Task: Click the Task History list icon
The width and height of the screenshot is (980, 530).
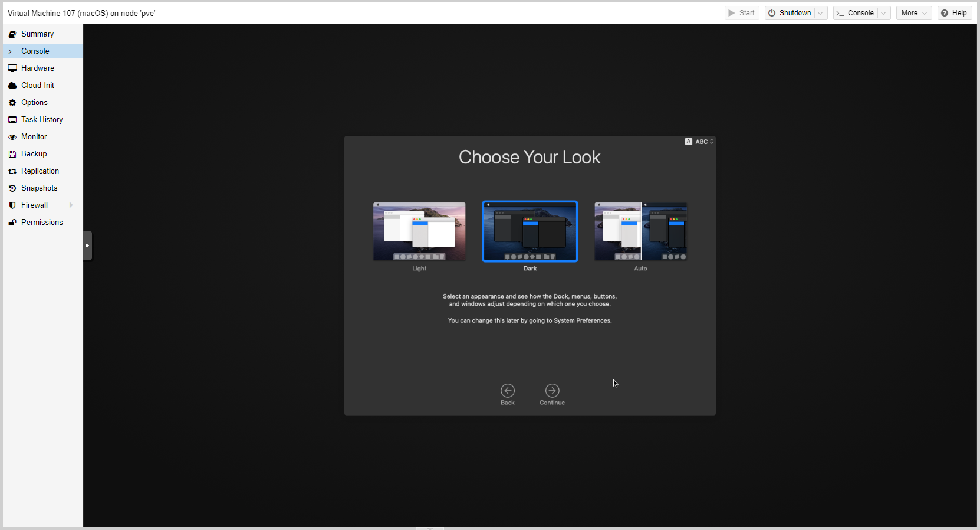Action: pyautogui.click(x=12, y=120)
